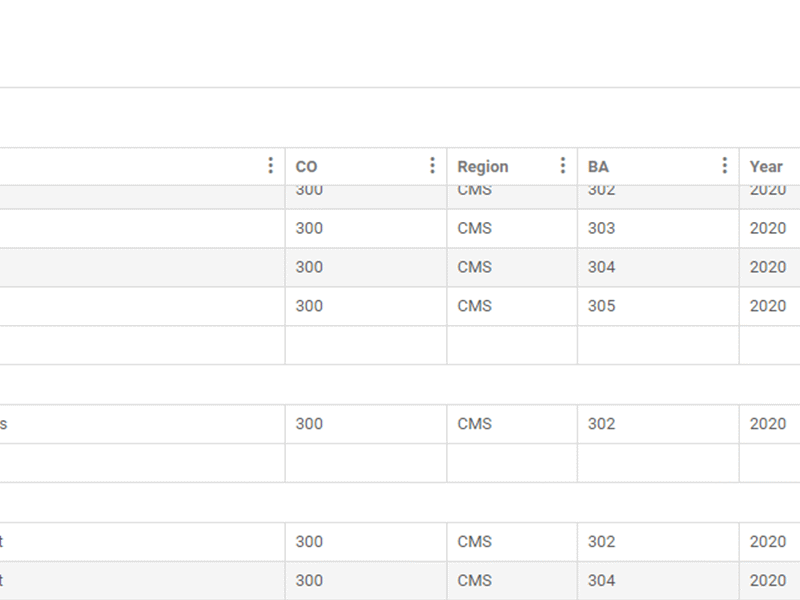This screenshot has height=600, width=800.
Task: Select CO cell 300 in BA 305 row
Action: 366,306
